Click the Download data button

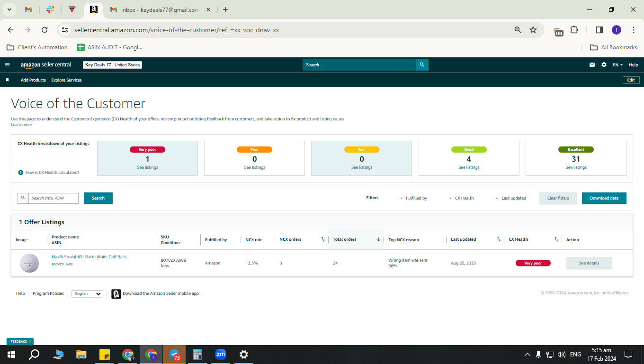pyautogui.click(x=604, y=198)
